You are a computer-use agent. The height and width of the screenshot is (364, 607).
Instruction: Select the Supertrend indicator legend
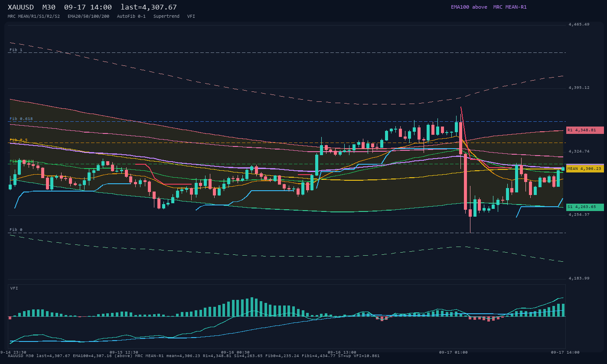pos(166,16)
